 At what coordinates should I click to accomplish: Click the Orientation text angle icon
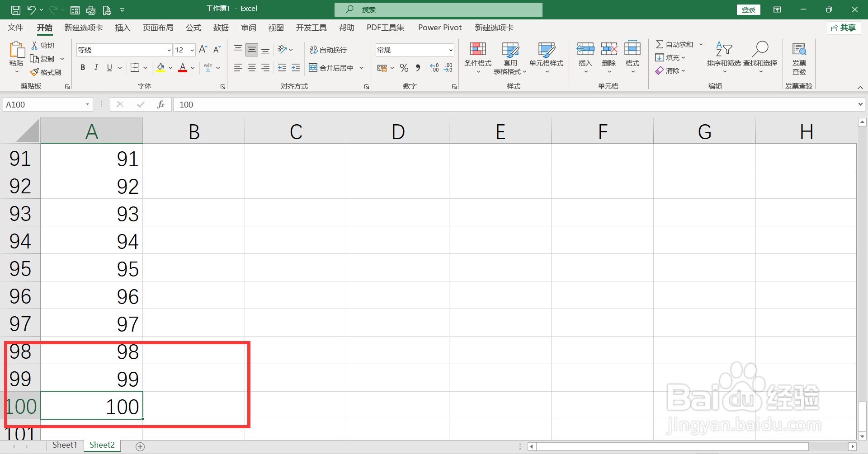pyautogui.click(x=283, y=49)
